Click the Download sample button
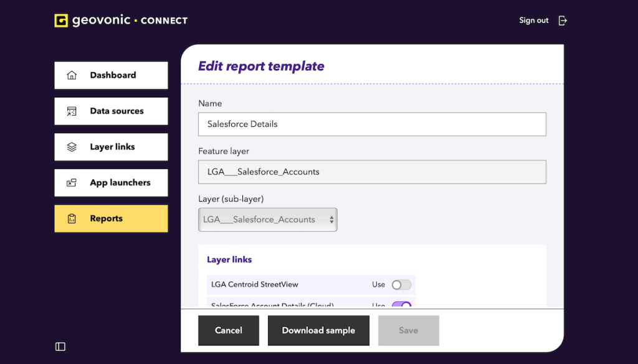 tap(318, 330)
